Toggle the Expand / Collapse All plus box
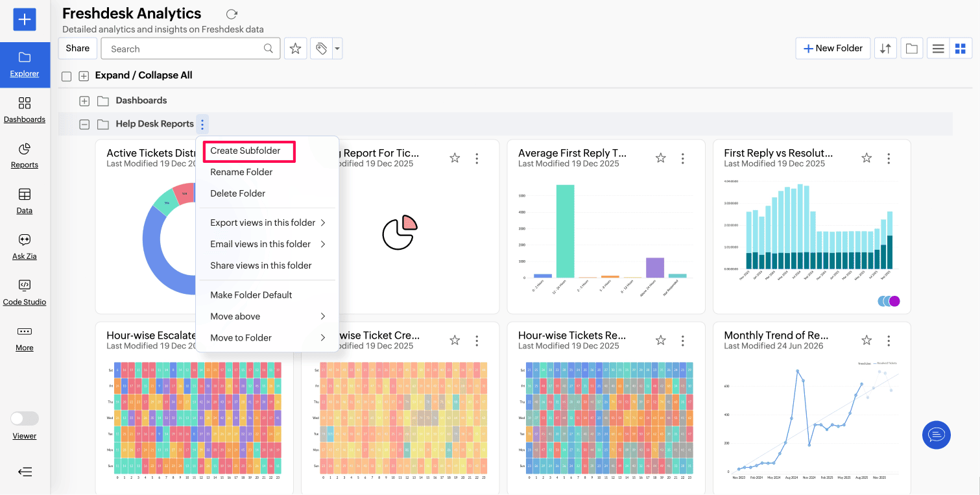This screenshot has width=980, height=495. pyautogui.click(x=84, y=77)
